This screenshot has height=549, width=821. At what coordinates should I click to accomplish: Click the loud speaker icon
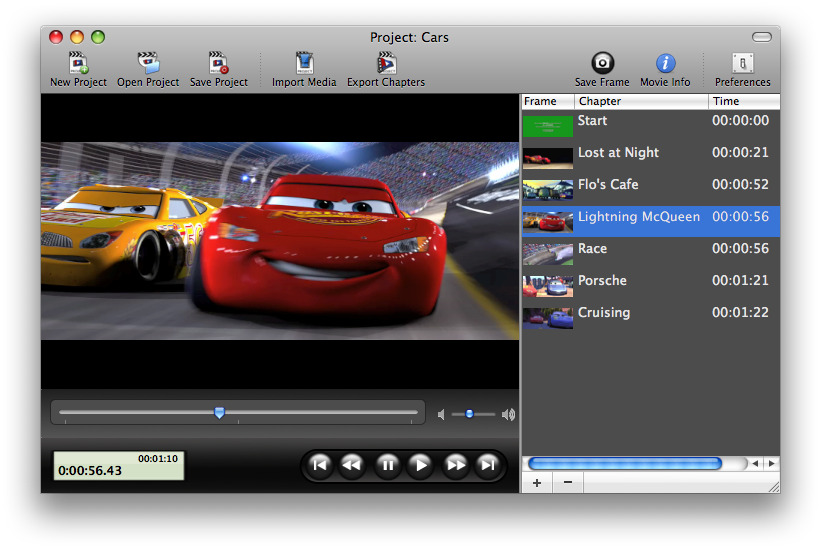click(508, 414)
